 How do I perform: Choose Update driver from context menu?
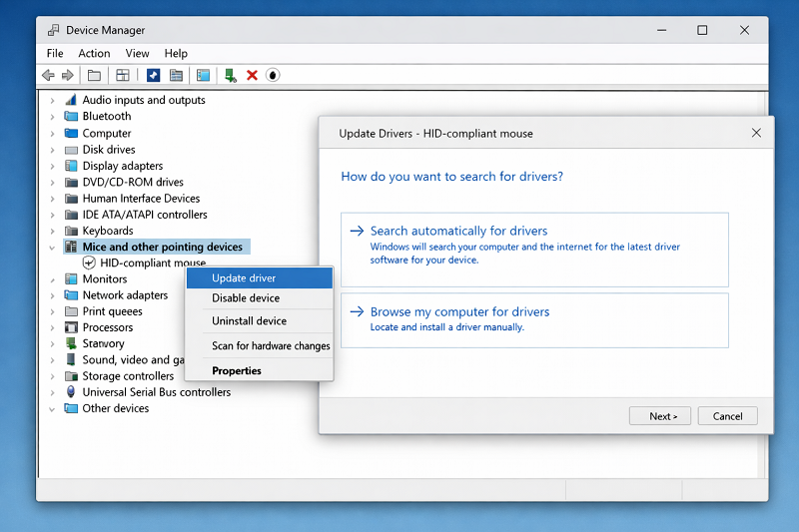point(260,277)
